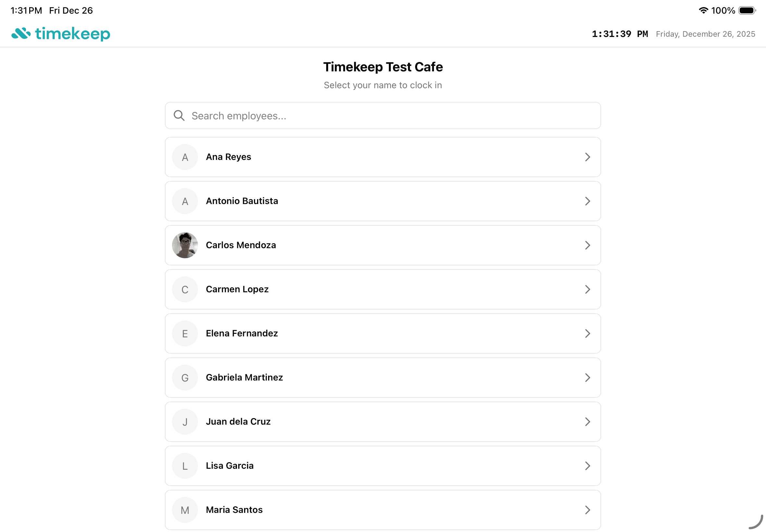Image resolution: width=766 pixels, height=532 pixels.
Task: Click the timekeep logo icon
Action: tap(21, 33)
